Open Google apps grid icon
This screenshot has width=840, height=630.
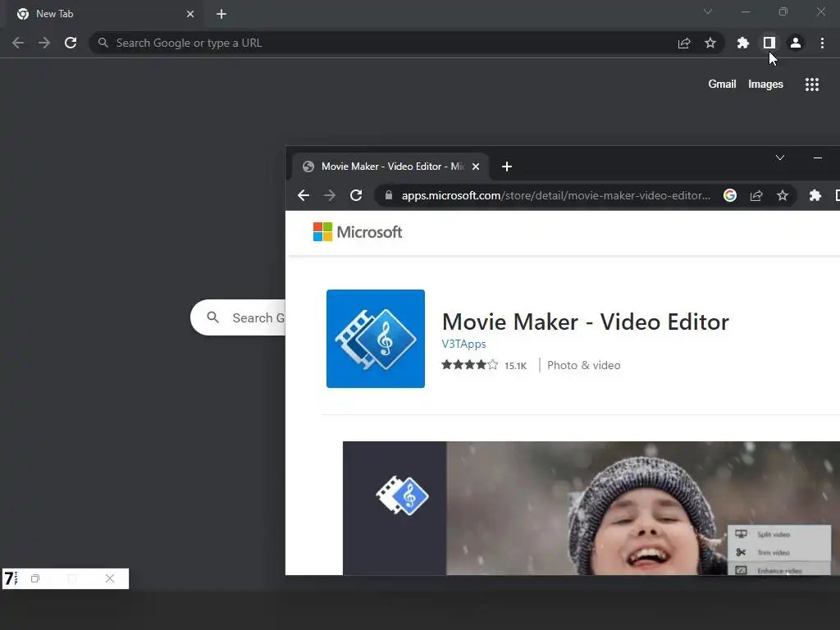[811, 84]
